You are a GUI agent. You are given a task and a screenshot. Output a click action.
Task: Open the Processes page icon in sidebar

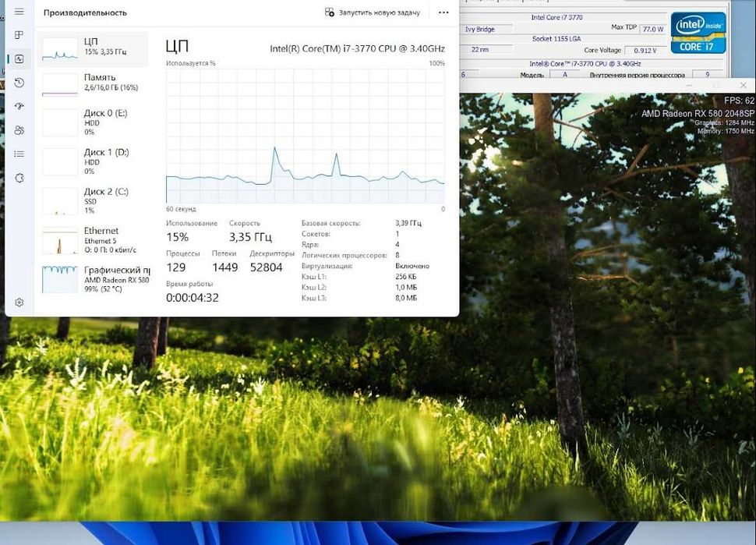[19, 35]
